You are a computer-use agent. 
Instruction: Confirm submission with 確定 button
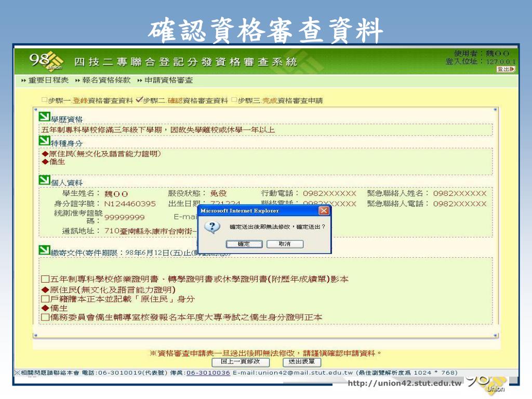pyautogui.click(x=244, y=244)
